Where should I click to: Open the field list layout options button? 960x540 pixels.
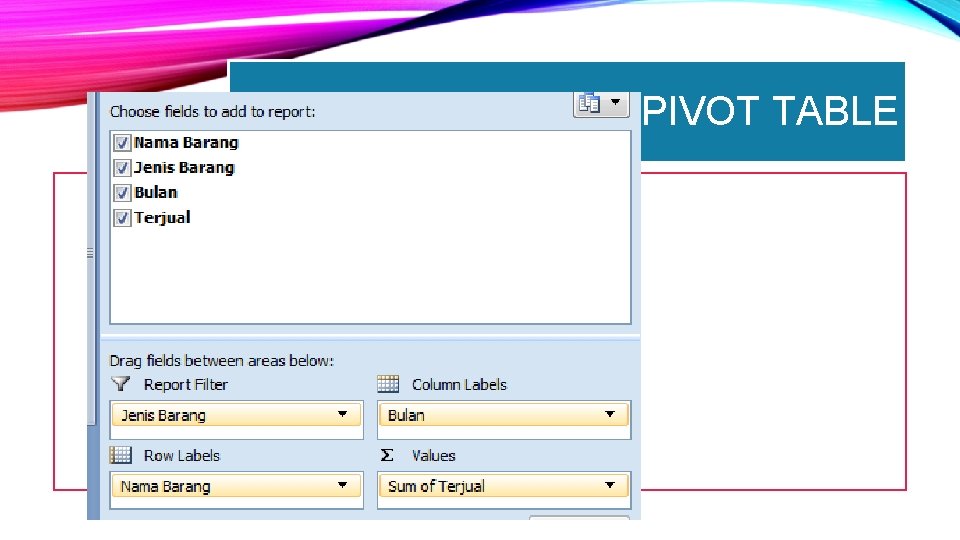[601, 103]
